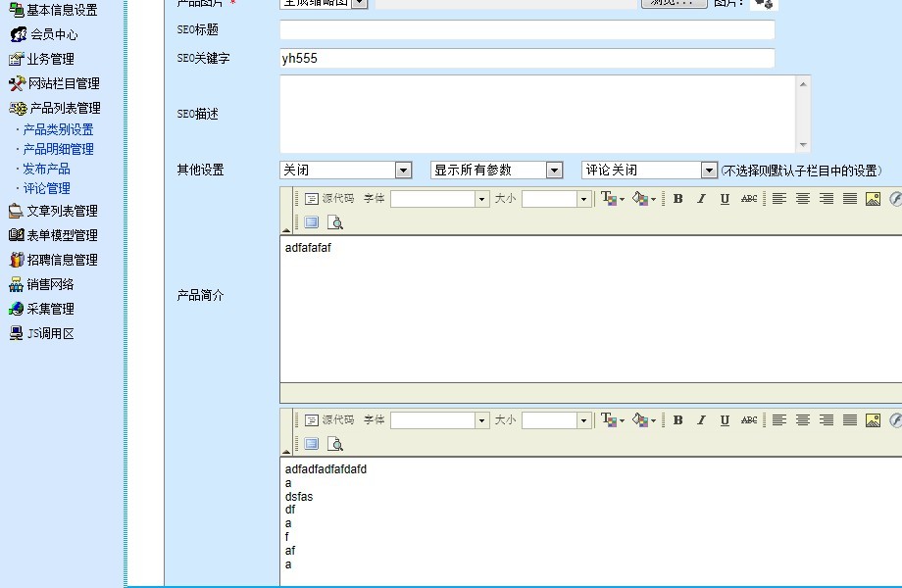Image resolution: width=902 pixels, height=588 pixels.
Task: Apply underline in the product intro editor
Action: [725, 199]
